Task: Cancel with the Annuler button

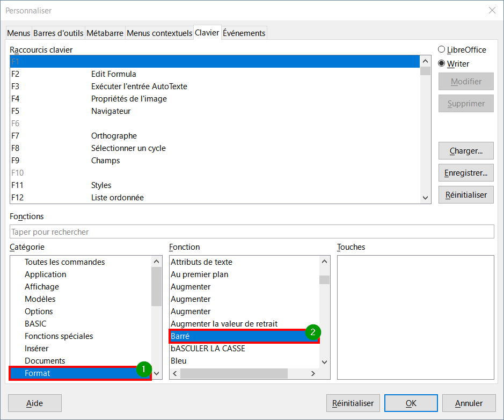Action: [x=469, y=403]
